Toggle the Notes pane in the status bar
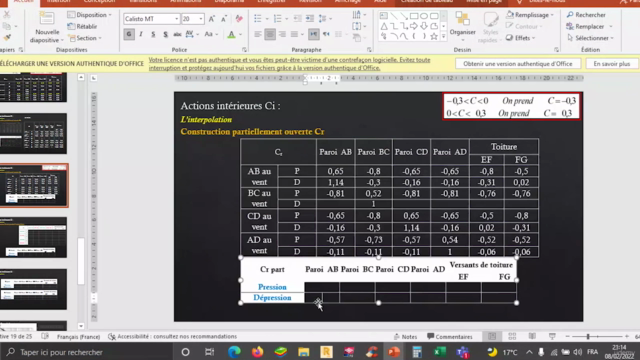Image resolution: width=640 pixels, height=360 pixels. (x=405, y=336)
